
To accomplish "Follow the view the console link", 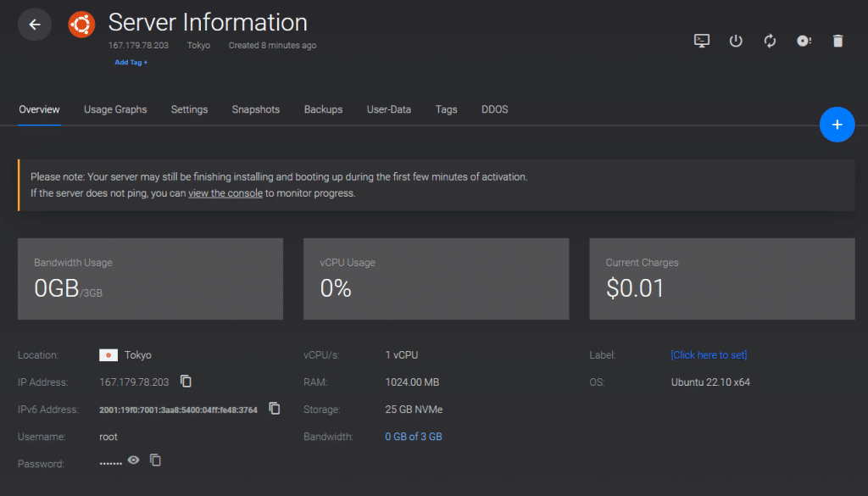I will (x=225, y=193).
